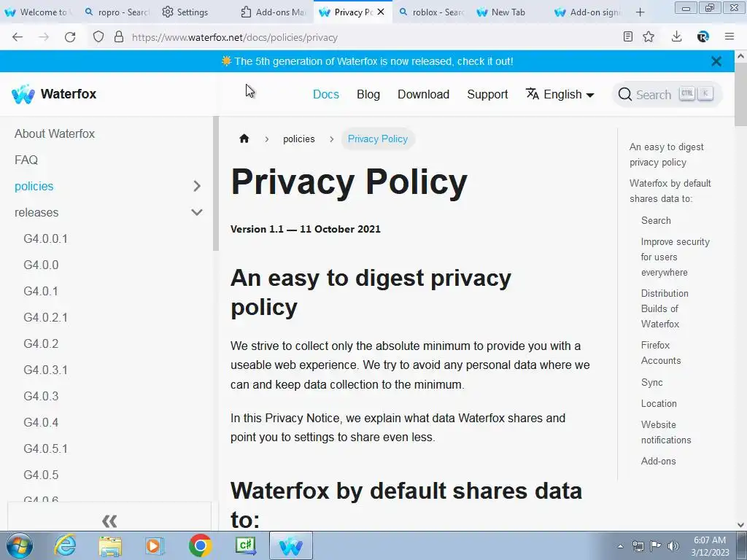Open downloads panel

(x=676, y=36)
